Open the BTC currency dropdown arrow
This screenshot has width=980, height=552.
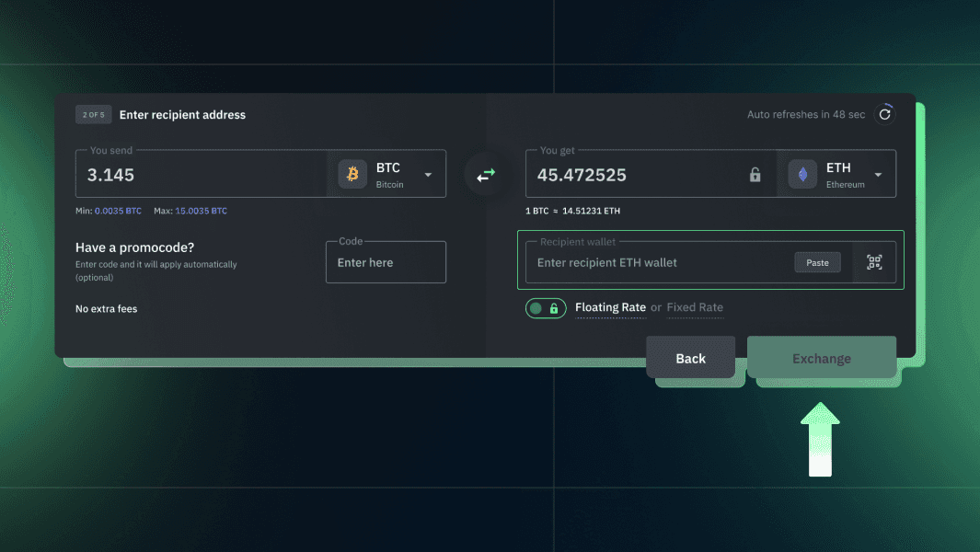coord(428,175)
